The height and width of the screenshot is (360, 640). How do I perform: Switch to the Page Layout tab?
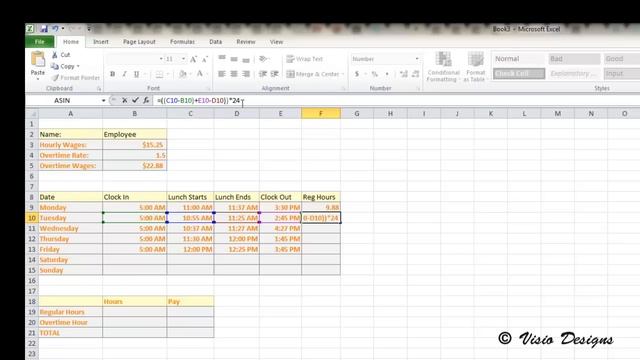tap(139, 42)
